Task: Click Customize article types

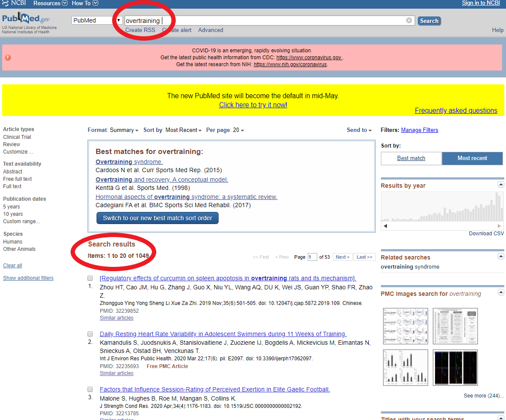Action: tap(18, 152)
